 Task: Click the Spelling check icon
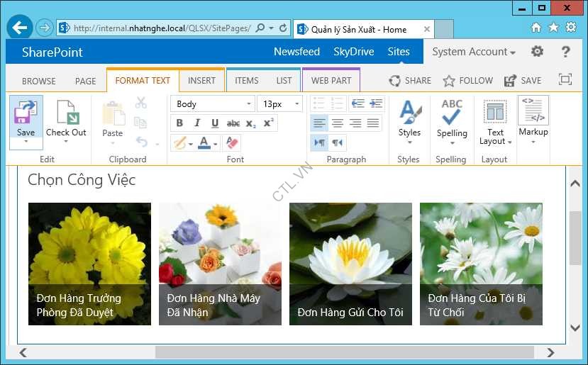[x=452, y=113]
